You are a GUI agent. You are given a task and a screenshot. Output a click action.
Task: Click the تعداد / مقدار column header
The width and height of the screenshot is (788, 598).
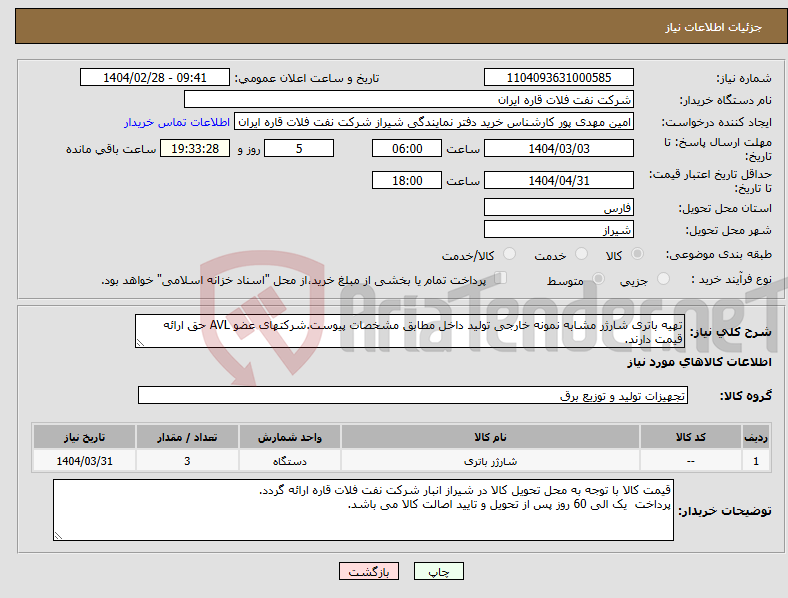pos(187,437)
